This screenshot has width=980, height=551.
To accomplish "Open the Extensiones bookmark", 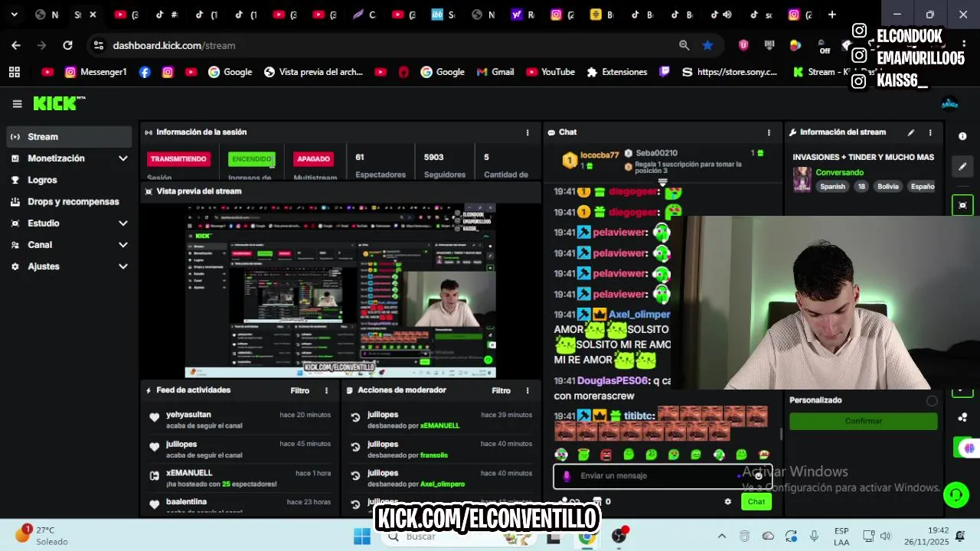I will pyautogui.click(x=617, y=72).
